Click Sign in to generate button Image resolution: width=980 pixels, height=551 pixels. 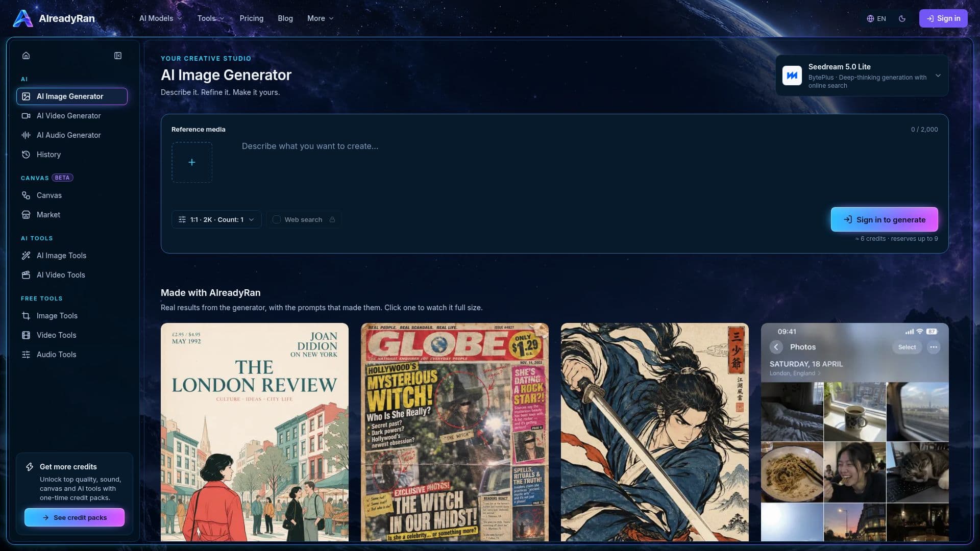click(x=885, y=219)
